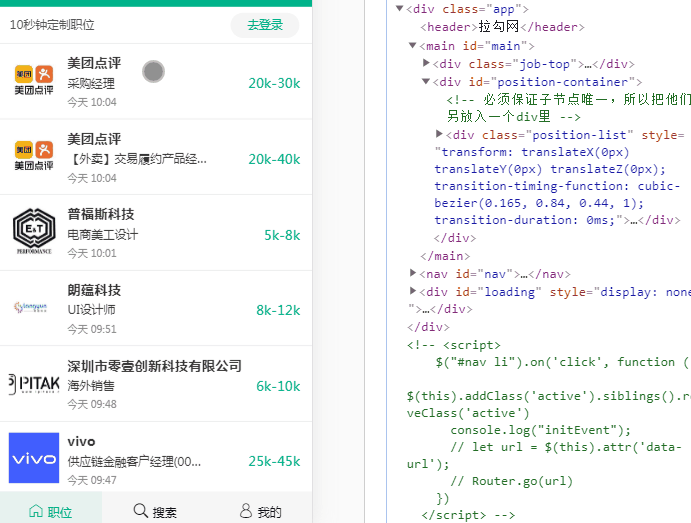The image size is (691, 523).
Task: Click the magnifier icon beside 搜索
Action: [x=141, y=510]
